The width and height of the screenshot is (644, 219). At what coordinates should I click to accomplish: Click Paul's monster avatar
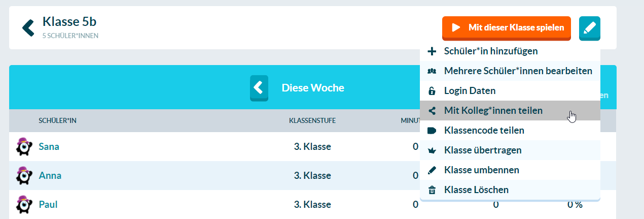(24, 204)
